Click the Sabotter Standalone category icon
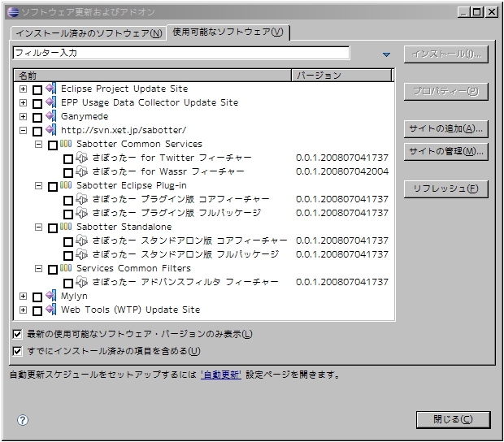This screenshot has height=442, width=504. click(66, 227)
